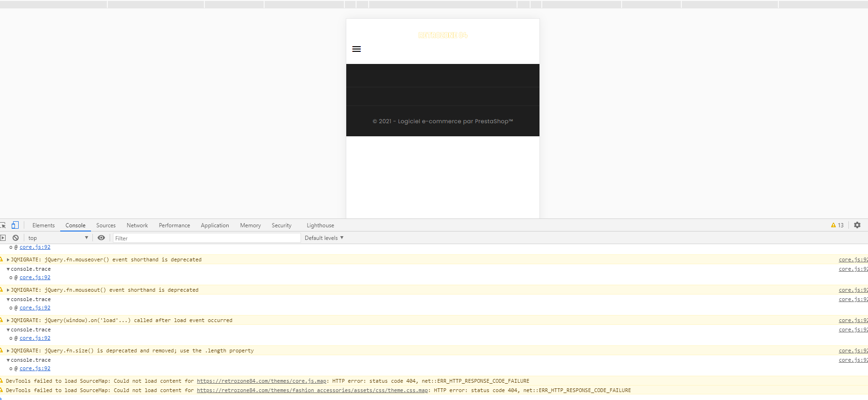Open the core.js.map URL link
This screenshot has height=400, width=868.
pyautogui.click(x=262, y=381)
